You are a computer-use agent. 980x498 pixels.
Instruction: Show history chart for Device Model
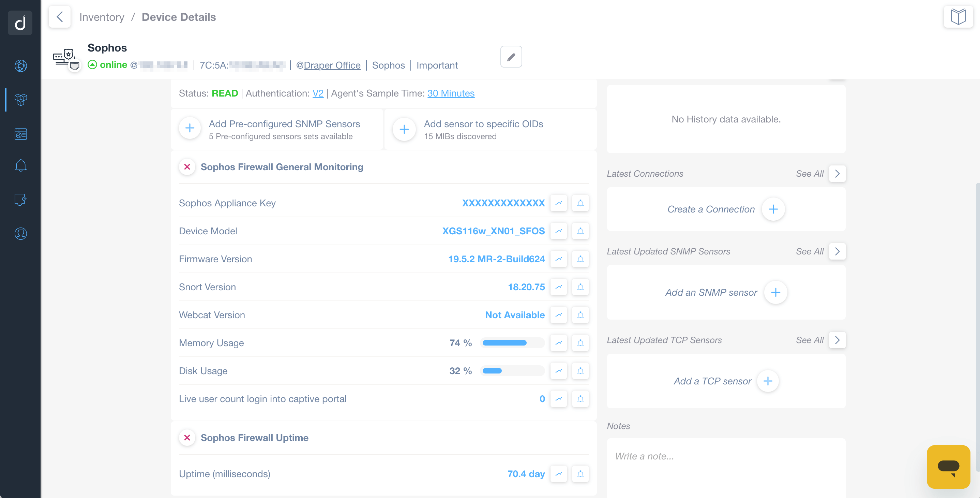[558, 231]
